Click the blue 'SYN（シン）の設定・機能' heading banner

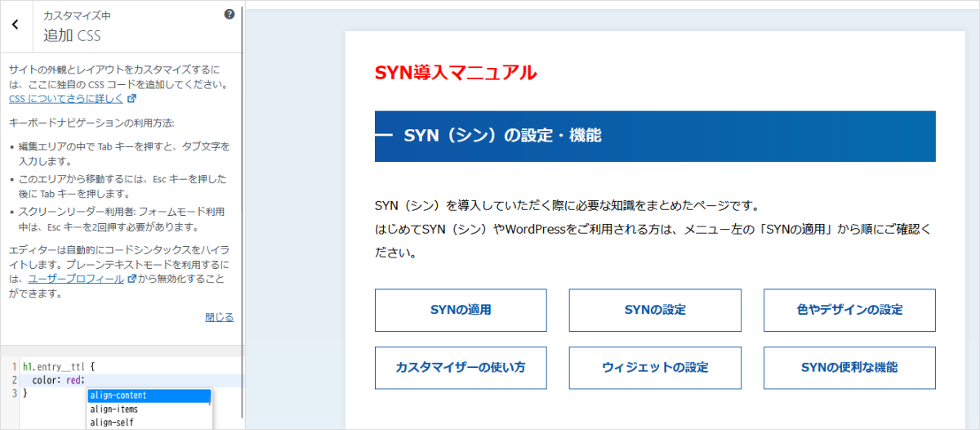(655, 136)
